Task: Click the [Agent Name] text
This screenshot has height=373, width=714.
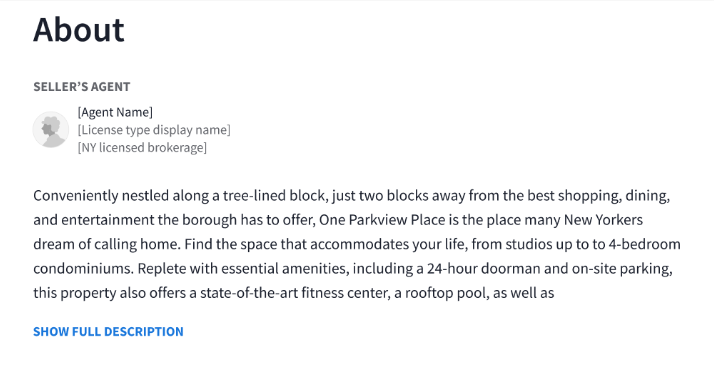Action: tap(115, 112)
